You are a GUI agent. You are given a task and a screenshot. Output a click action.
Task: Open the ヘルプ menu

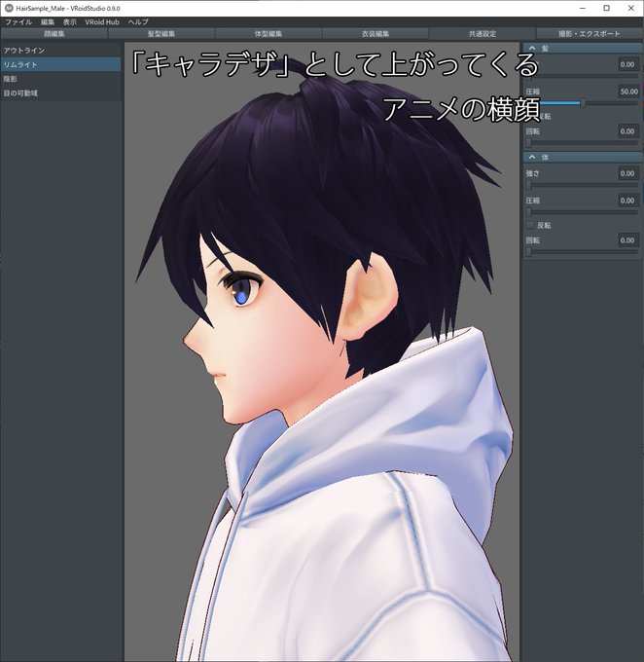(x=138, y=22)
